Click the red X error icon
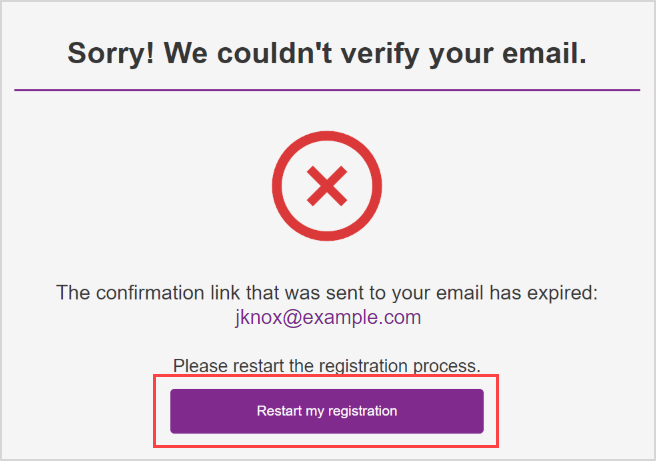 327,185
